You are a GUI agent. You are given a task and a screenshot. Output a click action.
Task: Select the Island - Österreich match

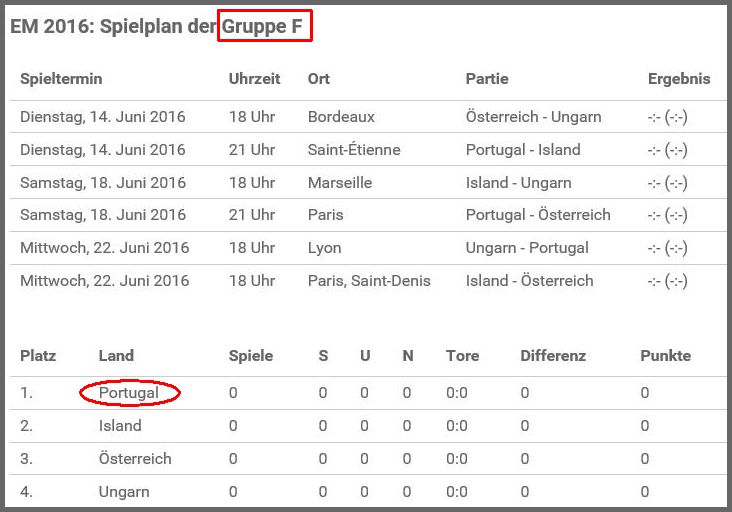pos(530,281)
